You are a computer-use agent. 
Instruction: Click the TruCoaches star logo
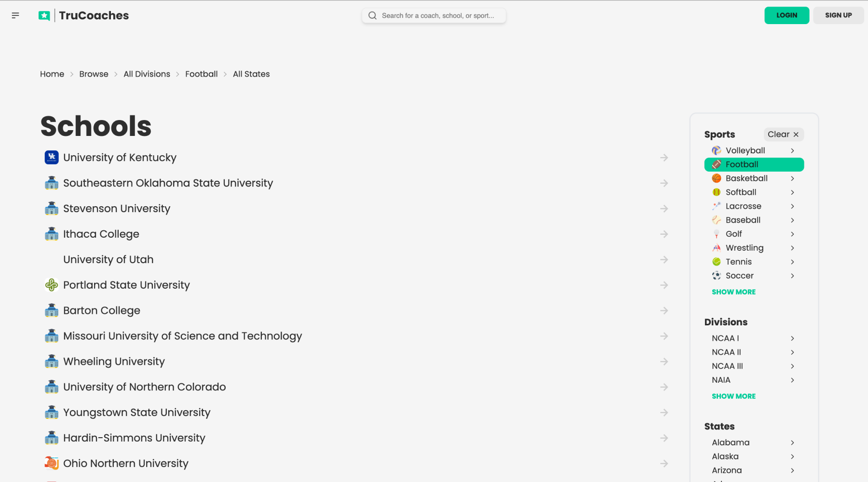pos(44,15)
